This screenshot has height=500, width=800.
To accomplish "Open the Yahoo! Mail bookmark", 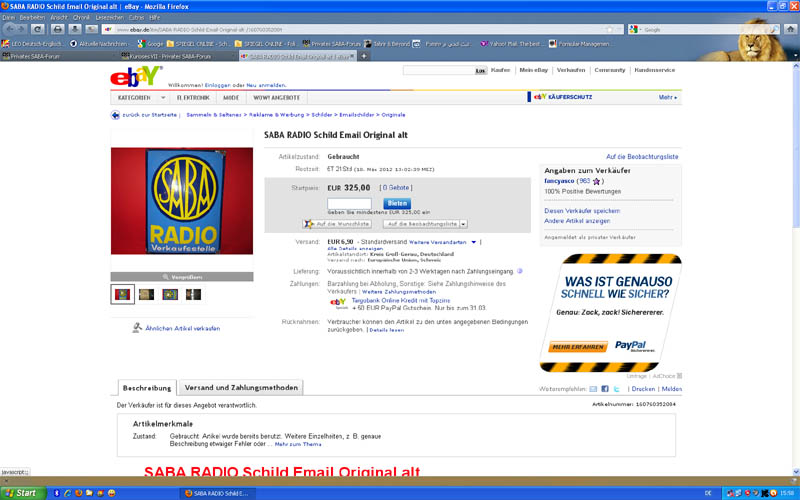I will tap(511, 44).
